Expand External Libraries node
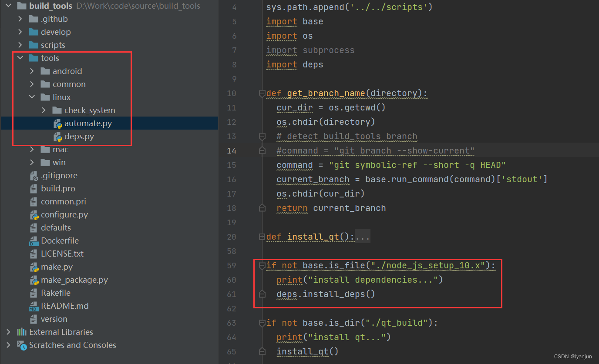Image resolution: width=599 pixels, height=364 pixels. [x=8, y=332]
